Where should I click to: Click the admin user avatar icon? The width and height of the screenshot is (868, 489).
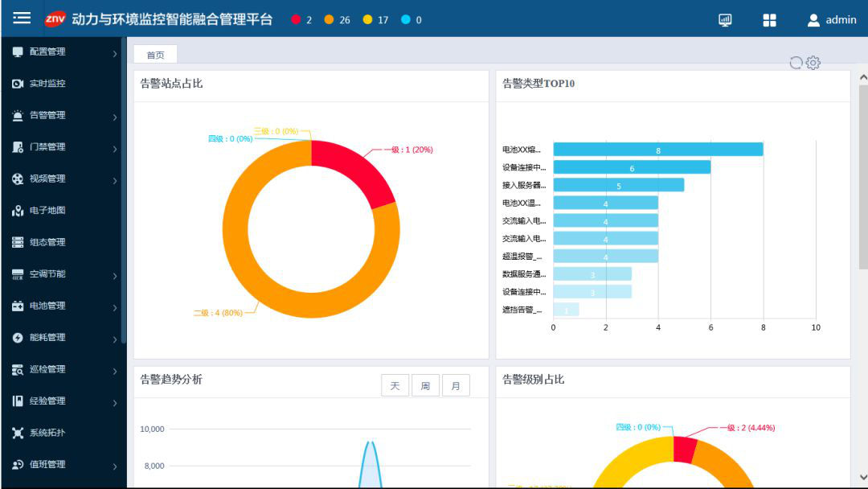(x=813, y=20)
